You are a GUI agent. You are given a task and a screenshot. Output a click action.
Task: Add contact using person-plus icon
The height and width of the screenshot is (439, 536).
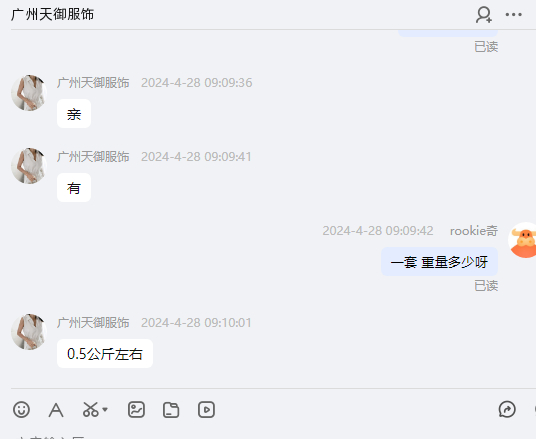pos(484,15)
